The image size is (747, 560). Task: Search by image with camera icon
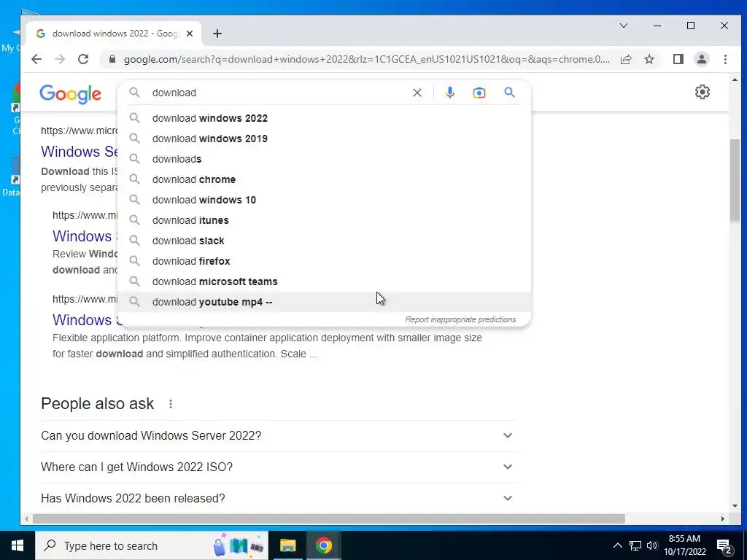tap(479, 93)
